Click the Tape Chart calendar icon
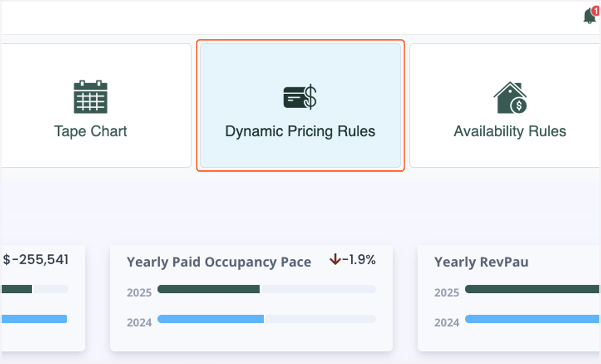This screenshot has width=601, height=364. [91, 97]
